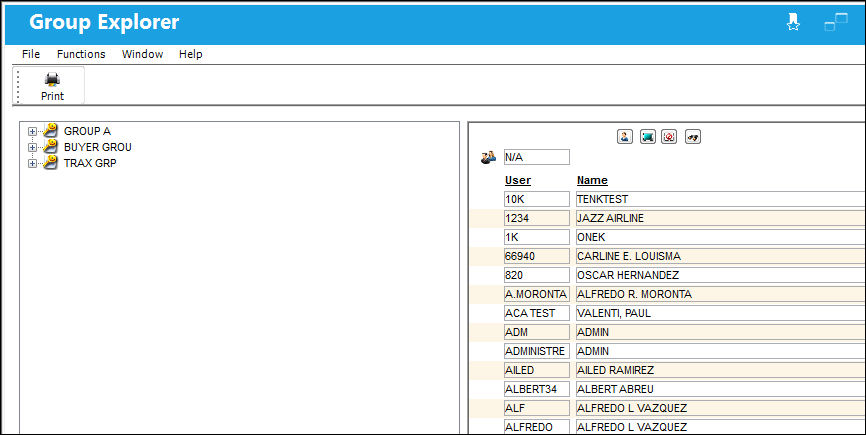Click user cell 66940
Screen dimensions: 866x435
tap(536, 256)
